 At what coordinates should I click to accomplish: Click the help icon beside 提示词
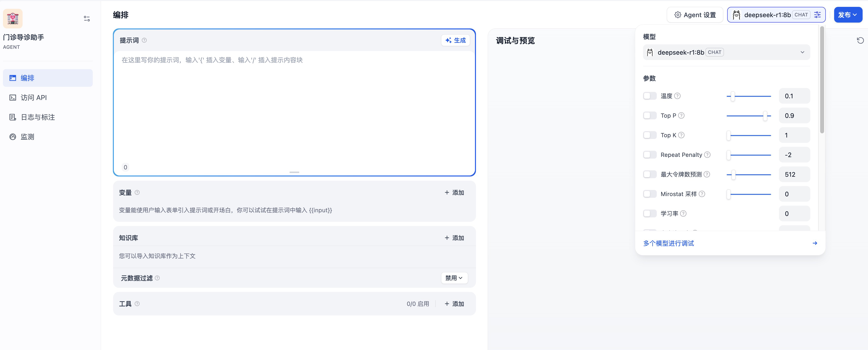coord(144,40)
